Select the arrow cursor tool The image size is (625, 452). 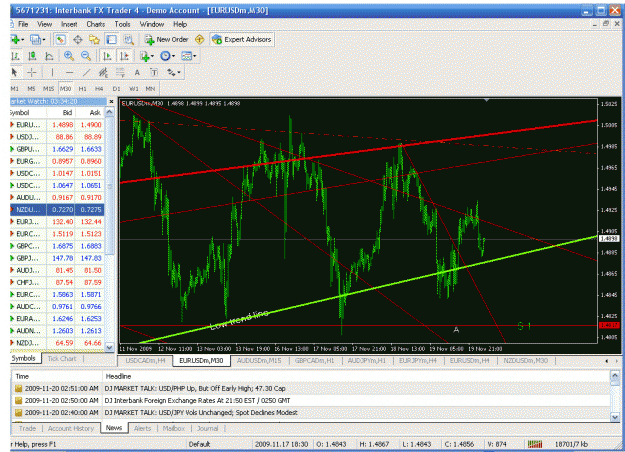pyautogui.click(x=15, y=73)
